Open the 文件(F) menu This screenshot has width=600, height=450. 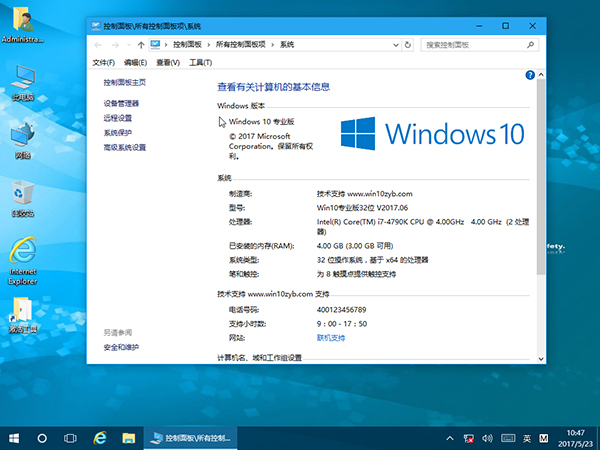(105, 62)
